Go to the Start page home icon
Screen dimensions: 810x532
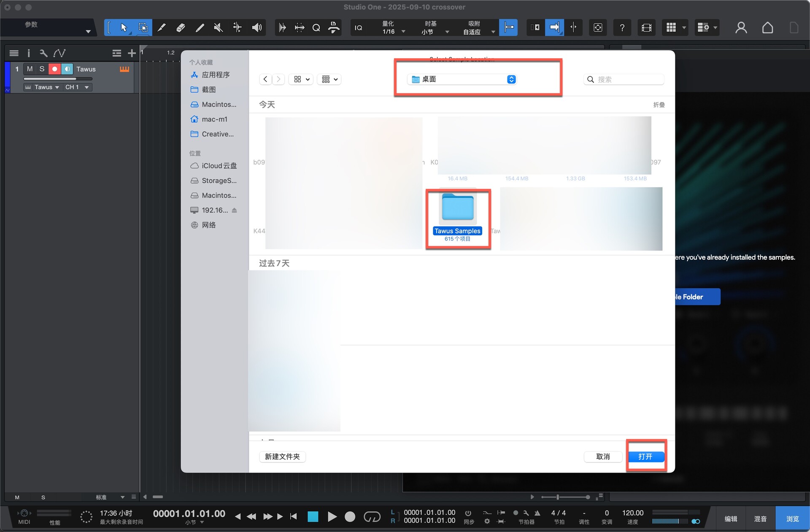(x=767, y=28)
